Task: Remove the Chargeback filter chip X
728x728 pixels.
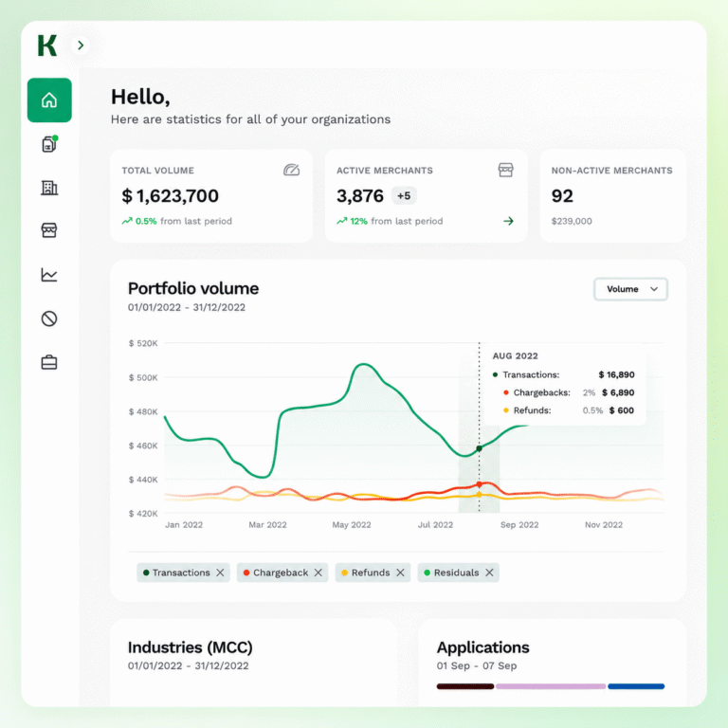Action: tap(318, 573)
